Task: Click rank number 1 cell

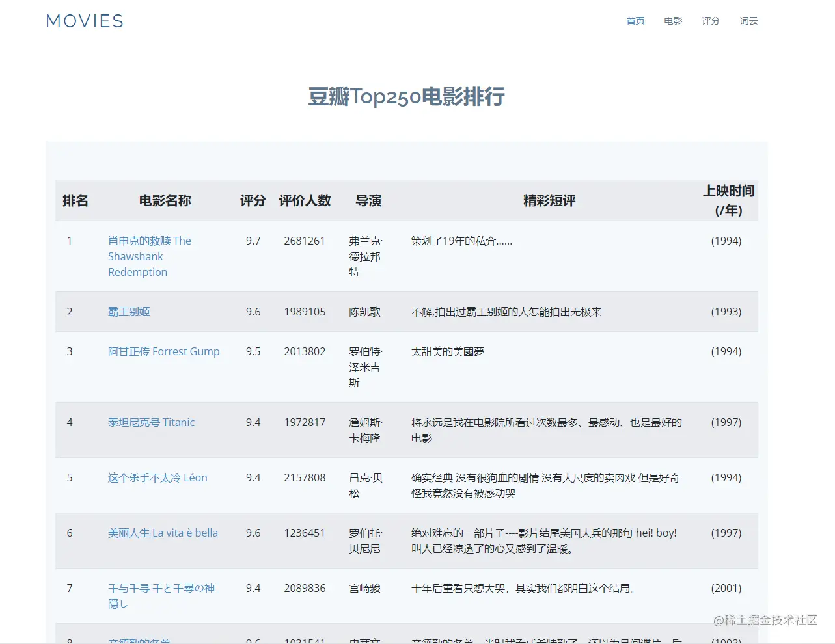Action: [70, 241]
